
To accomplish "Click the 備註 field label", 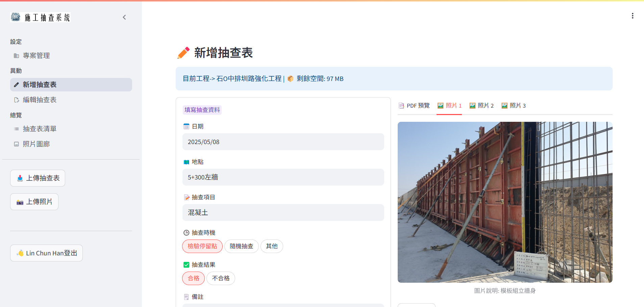I will pos(198,297).
